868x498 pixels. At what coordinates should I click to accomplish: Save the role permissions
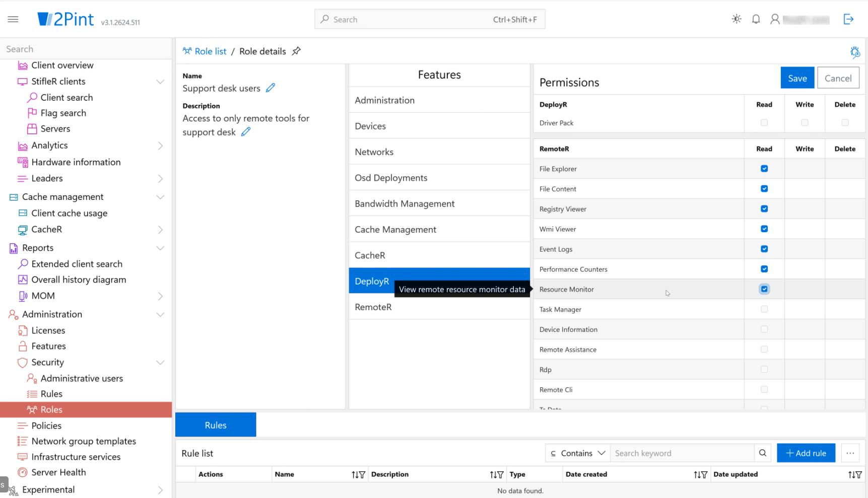point(797,78)
